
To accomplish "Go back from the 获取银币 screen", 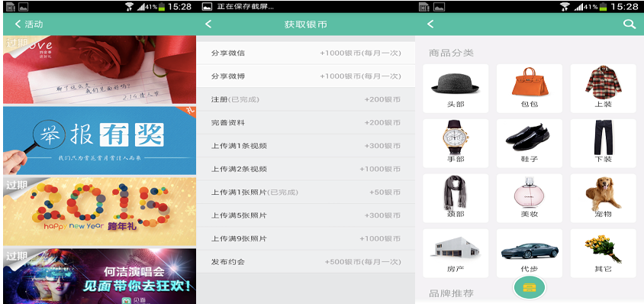I will click(208, 24).
